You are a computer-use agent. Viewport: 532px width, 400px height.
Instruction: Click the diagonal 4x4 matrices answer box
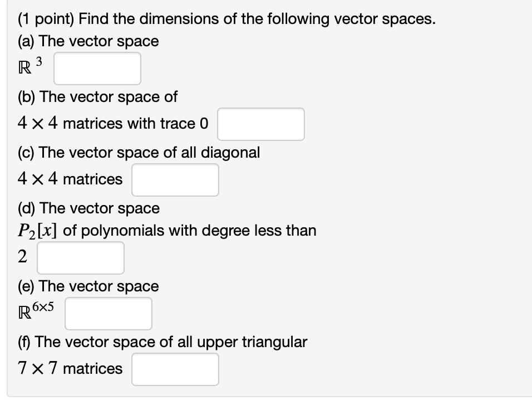click(175, 179)
